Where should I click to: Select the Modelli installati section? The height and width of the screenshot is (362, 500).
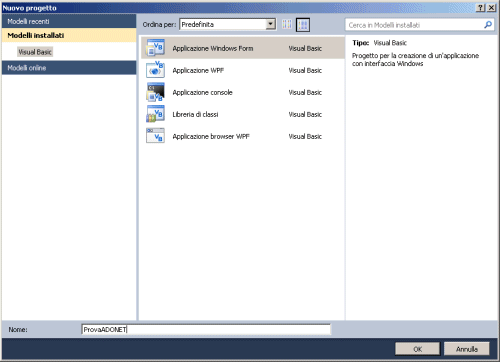click(69, 35)
